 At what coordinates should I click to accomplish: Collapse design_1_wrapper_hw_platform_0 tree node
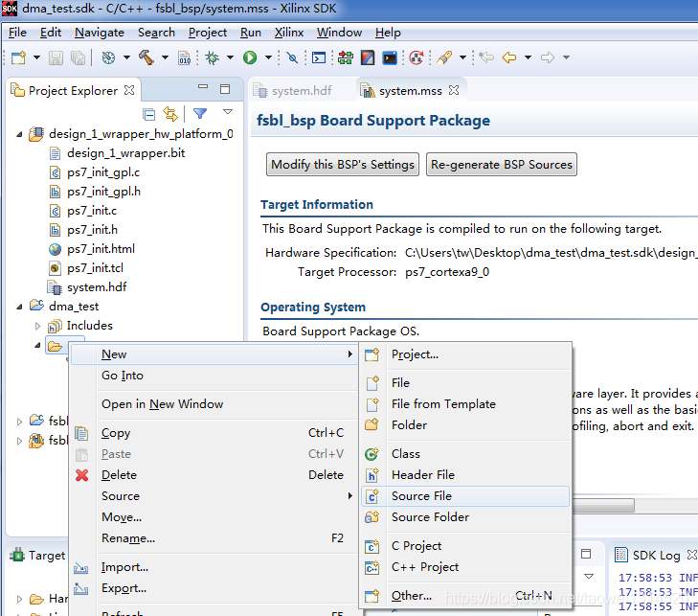(x=19, y=134)
